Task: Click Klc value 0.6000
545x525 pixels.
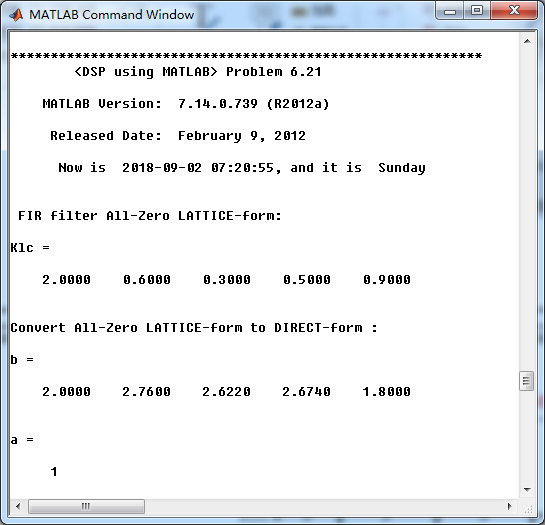Action: click(x=147, y=280)
